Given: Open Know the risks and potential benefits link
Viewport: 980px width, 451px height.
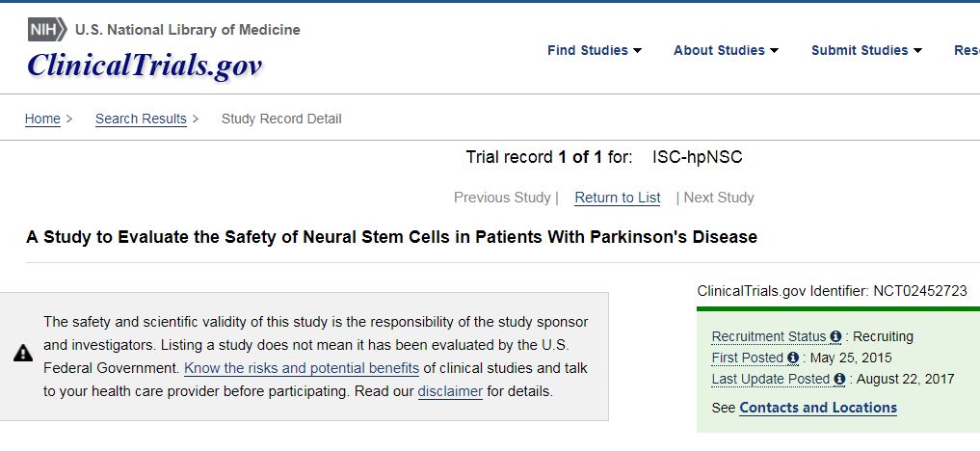Looking at the screenshot, I should pos(302,368).
